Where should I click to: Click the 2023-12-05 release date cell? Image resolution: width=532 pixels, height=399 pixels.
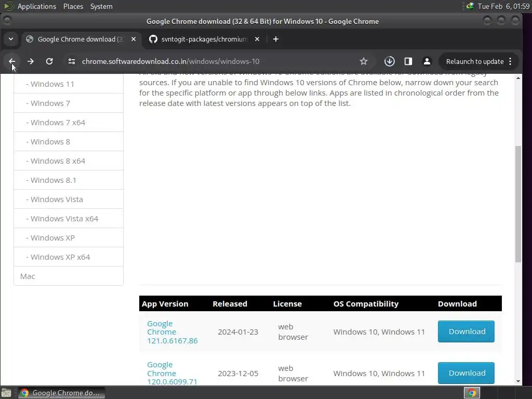238,373
